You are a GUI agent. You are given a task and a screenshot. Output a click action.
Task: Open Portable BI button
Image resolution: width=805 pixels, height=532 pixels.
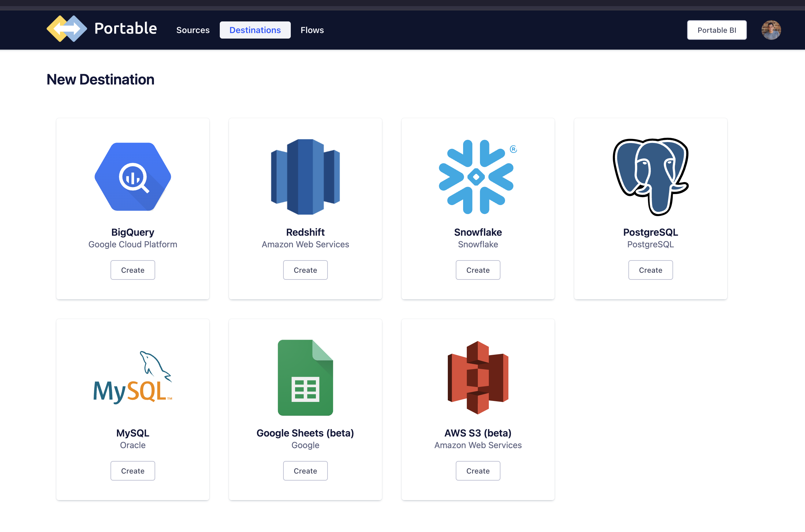point(717,30)
